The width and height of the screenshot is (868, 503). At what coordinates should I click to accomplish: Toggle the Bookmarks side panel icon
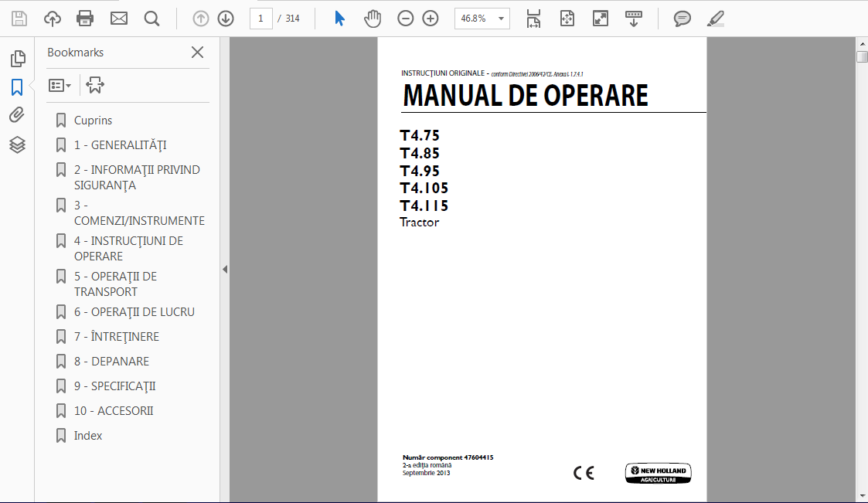click(17, 87)
